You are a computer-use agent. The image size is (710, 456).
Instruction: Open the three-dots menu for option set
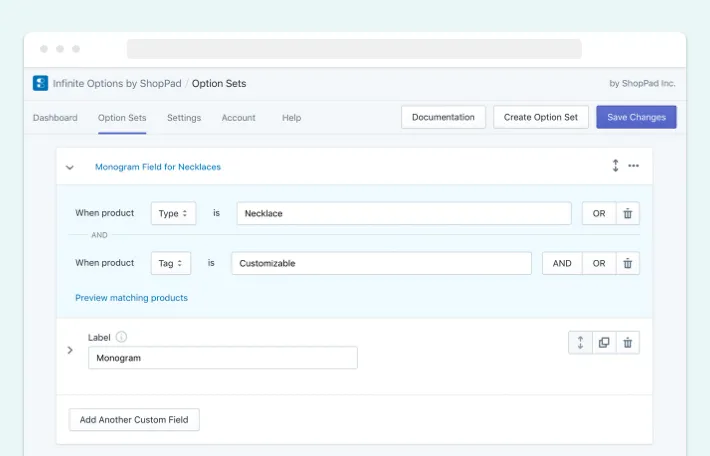(x=633, y=166)
